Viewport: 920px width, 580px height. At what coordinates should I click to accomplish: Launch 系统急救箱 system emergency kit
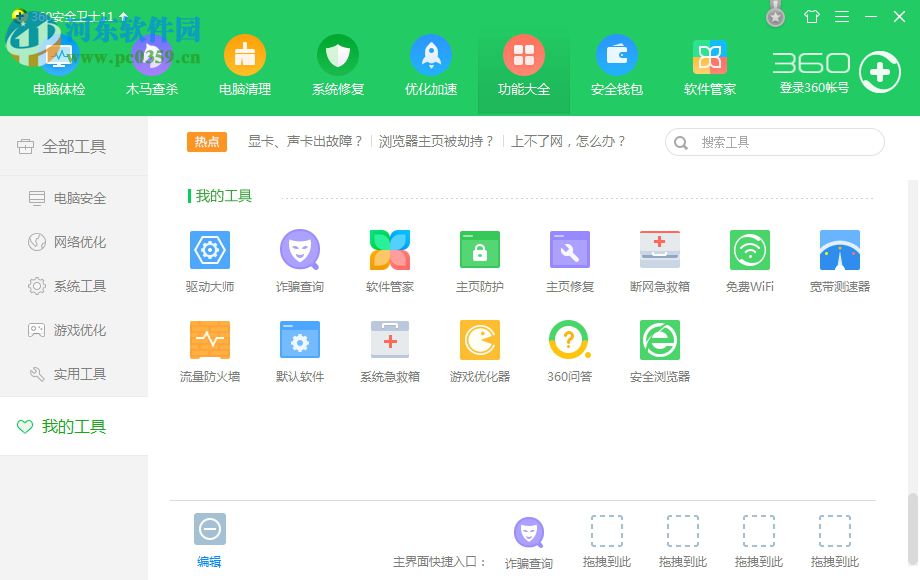click(389, 350)
